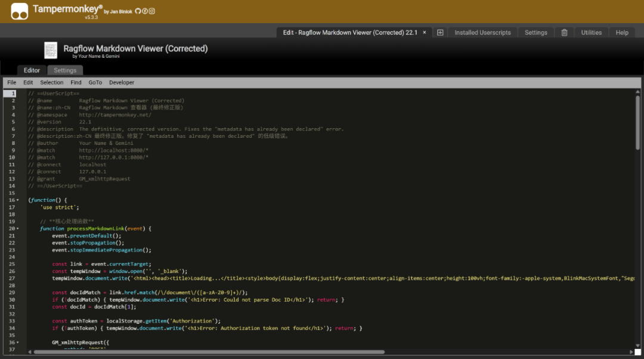
Task: Open the Instagram icon link in header
Action: [152, 11]
